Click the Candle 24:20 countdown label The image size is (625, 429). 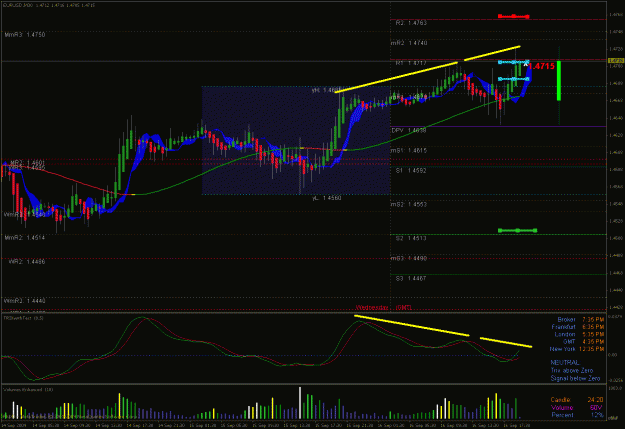(x=576, y=399)
